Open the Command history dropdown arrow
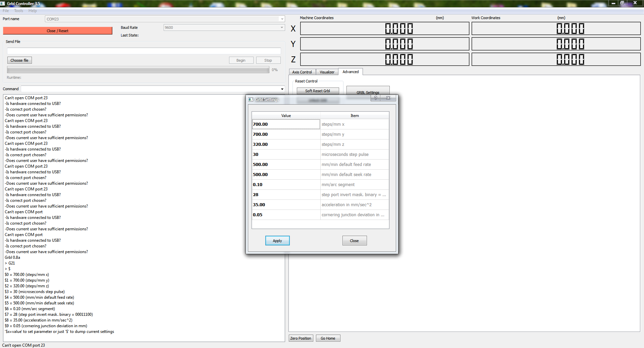Image resolution: width=644 pixels, height=348 pixels. (x=282, y=89)
